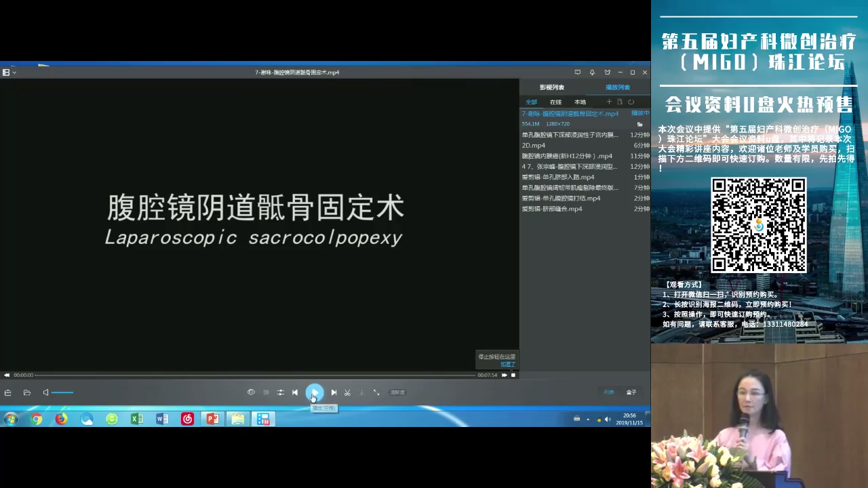This screenshot has height=488, width=868.
Task: Go back to the previous video track
Action: click(x=295, y=392)
